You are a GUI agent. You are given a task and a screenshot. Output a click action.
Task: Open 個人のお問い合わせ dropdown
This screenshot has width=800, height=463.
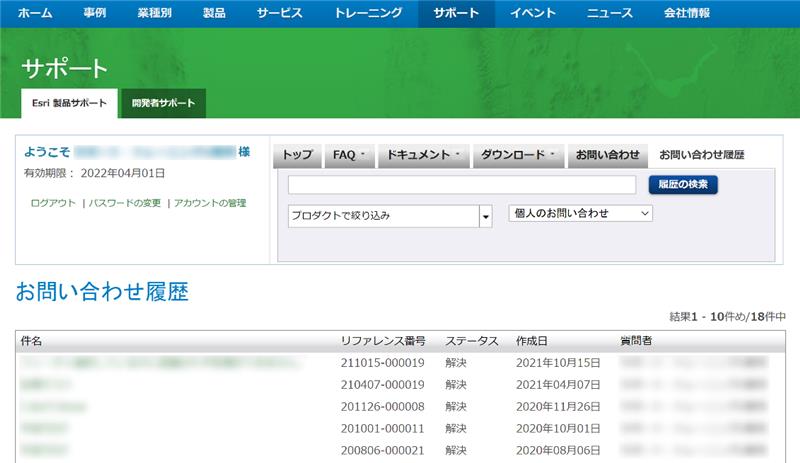point(581,213)
